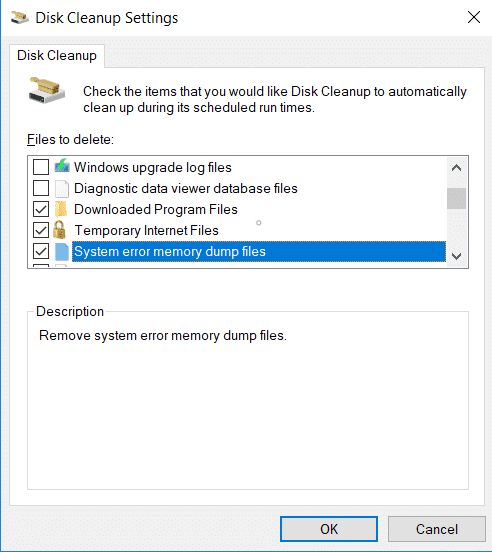This screenshot has height=552, width=492.
Task: Uncheck the Downloaded Program Files checkbox
Action: 41,209
